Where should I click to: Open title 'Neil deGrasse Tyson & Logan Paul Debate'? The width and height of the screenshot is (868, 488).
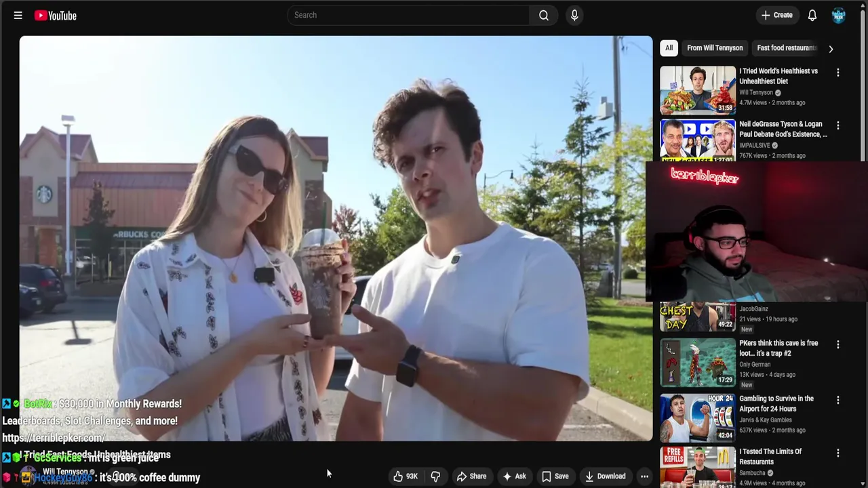pyautogui.click(x=783, y=129)
